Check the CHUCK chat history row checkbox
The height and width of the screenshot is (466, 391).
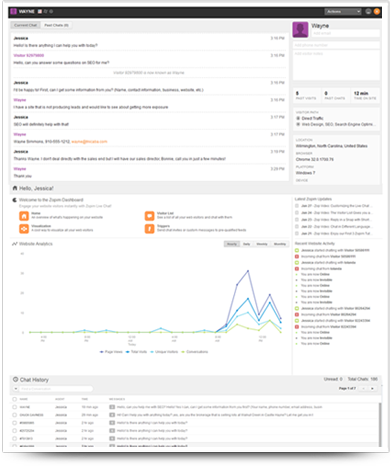click(14, 415)
